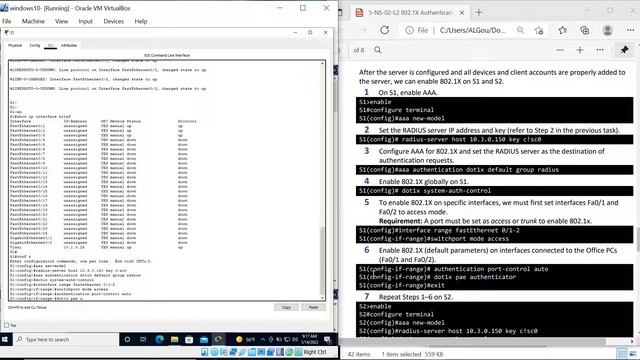Launch Microsoft Edge from the VM taskbar
640x360 pixels.
[159, 340]
